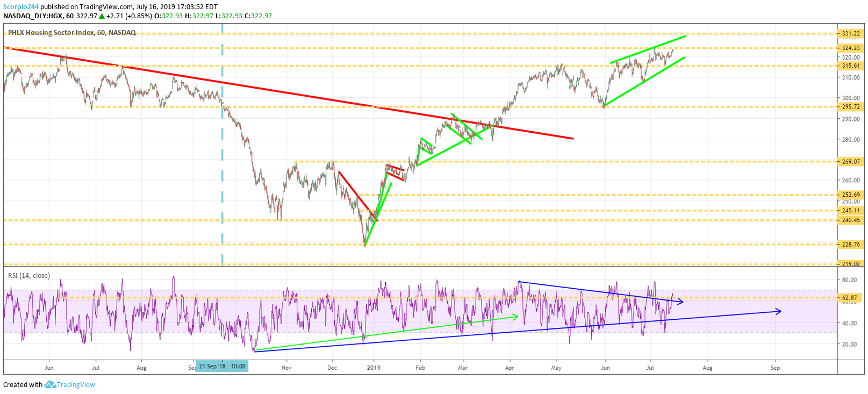Click the Dec label on time axis
Viewport: 868px width, 394px height.
tap(332, 368)
